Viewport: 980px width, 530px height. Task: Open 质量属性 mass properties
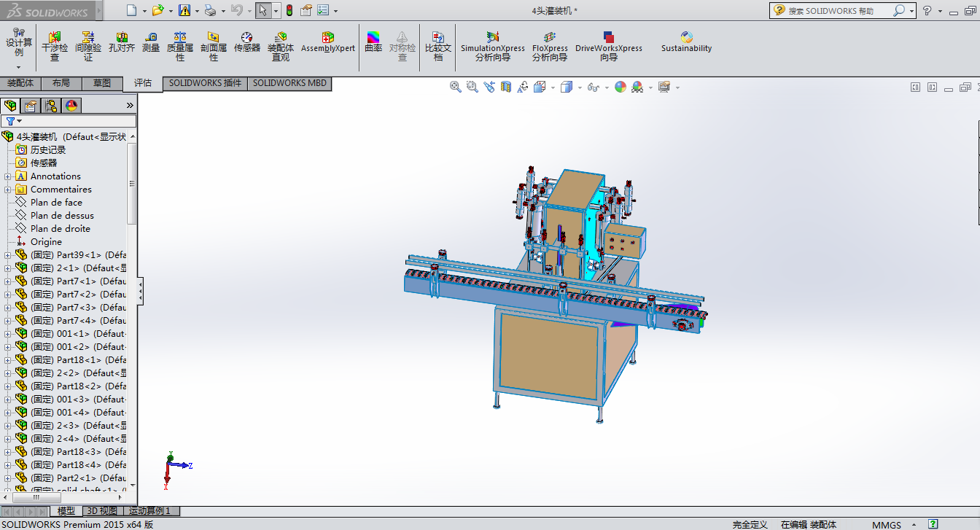pos(180,44)
